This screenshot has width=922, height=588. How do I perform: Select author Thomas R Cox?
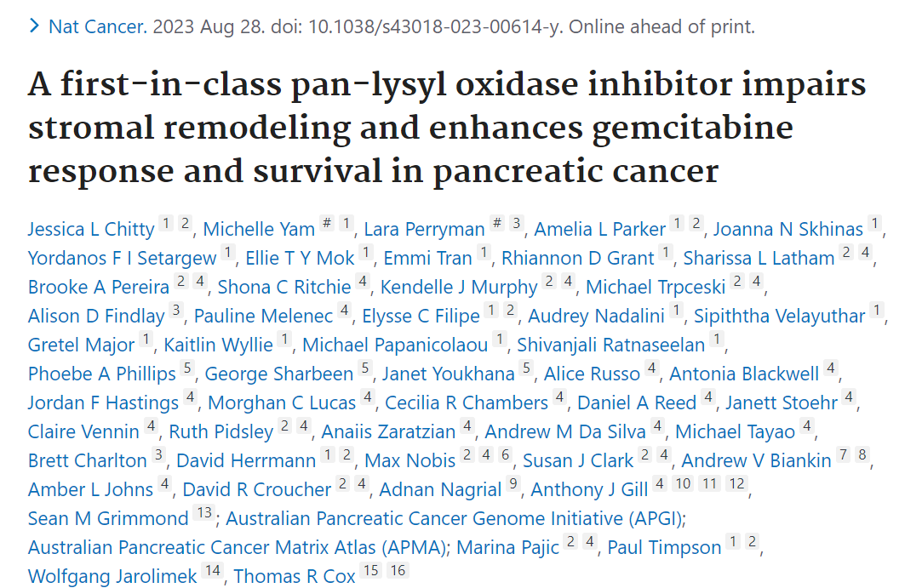pyautogui.click(x=295, y=575)
